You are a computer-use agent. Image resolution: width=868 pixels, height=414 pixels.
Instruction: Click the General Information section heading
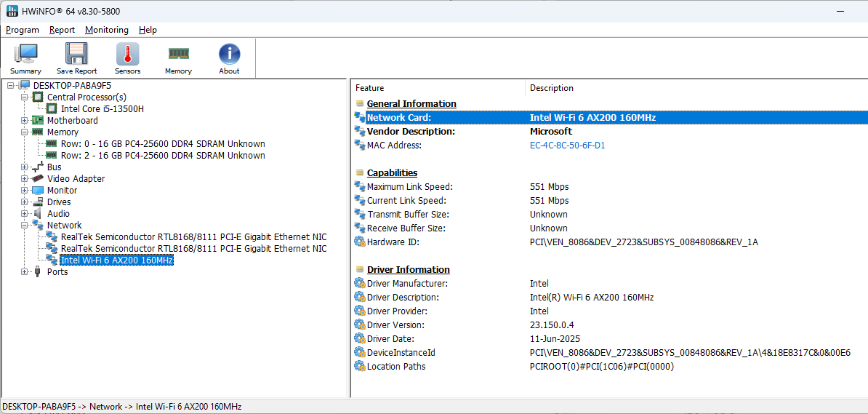(411, 103)
